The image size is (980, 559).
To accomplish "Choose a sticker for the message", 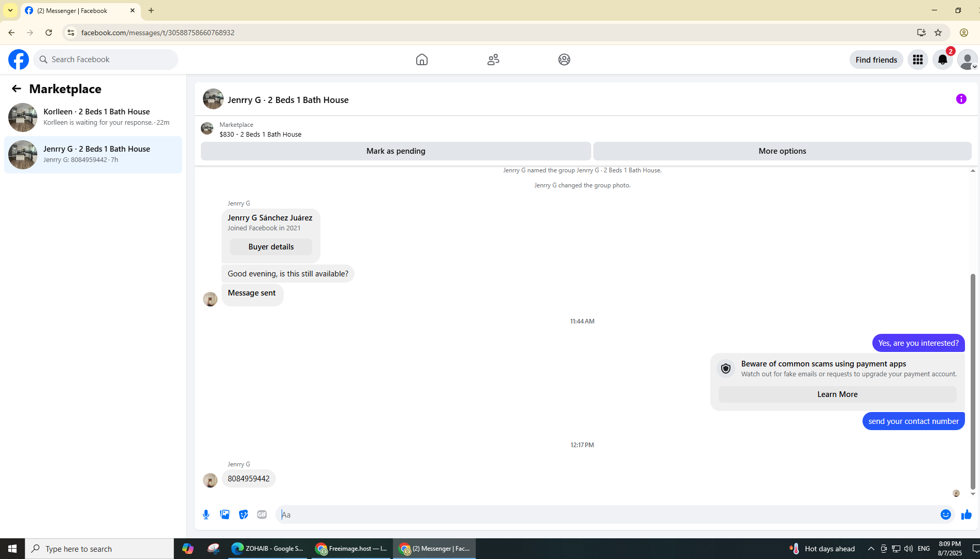I will (243, 514).
